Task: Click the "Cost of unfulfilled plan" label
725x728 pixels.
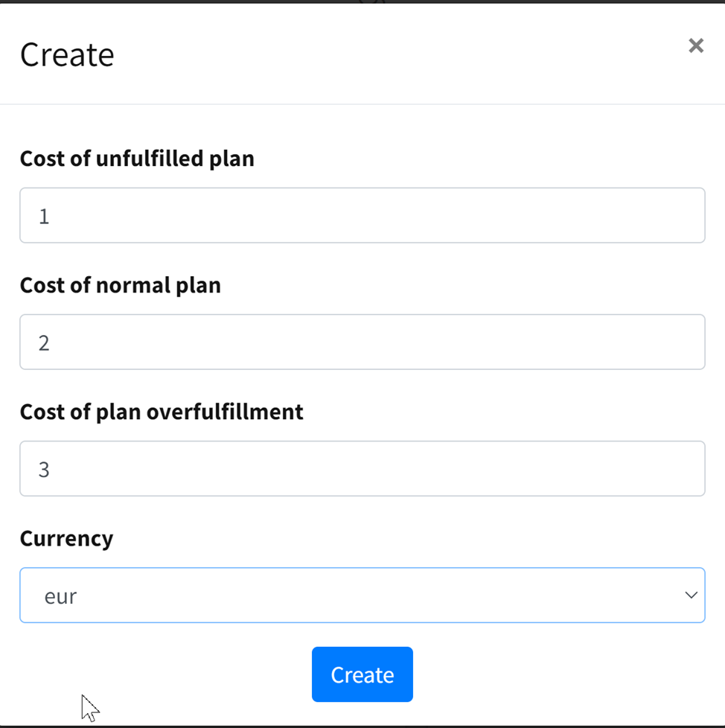Action: (137, 159)
